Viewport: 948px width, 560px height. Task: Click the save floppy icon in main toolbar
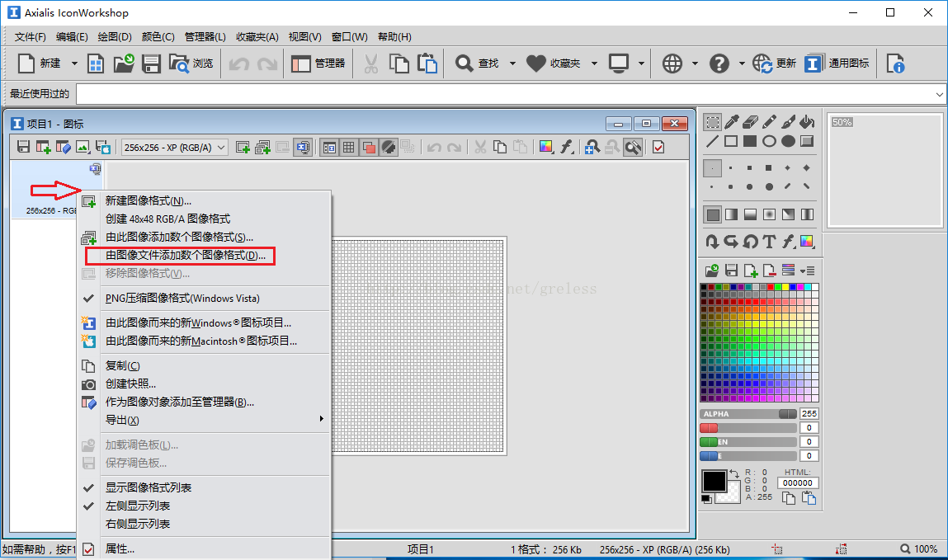click(150, 64)
